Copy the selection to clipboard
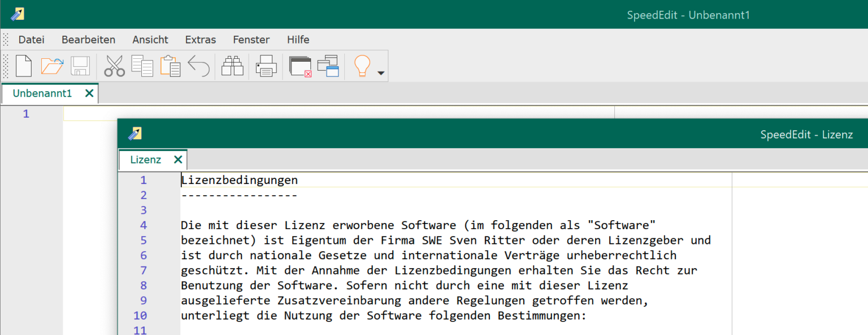 142,66
